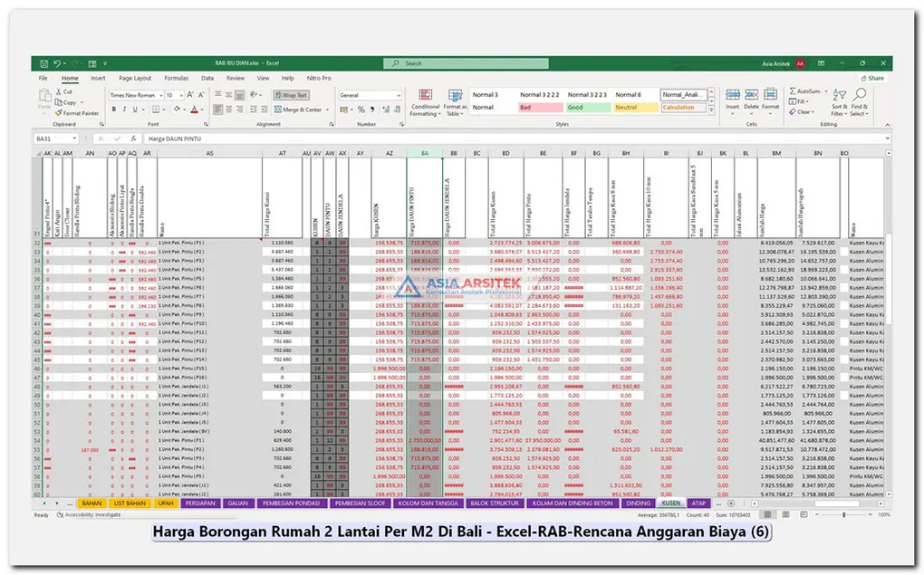The height and width of the screenshot is (575, 924).
Task: Apply the Good cell style
Action: pos(588,108)
